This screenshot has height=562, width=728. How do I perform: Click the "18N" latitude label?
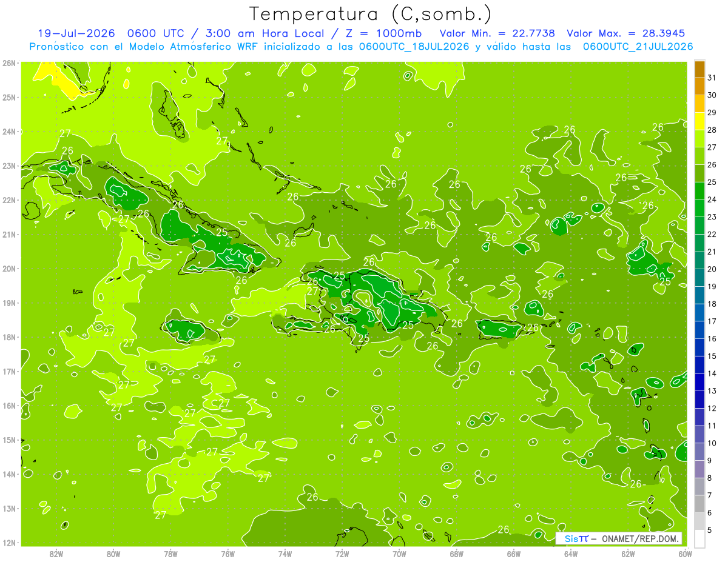(x=8, y=337)
